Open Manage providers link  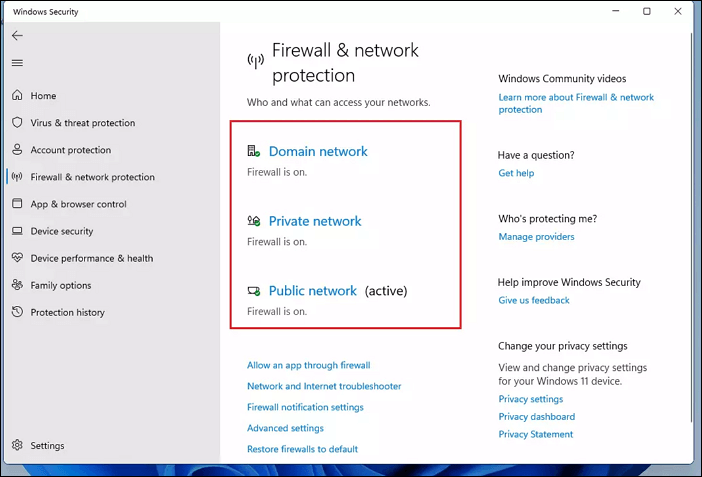pyautogui.click(x=536, y=236)
